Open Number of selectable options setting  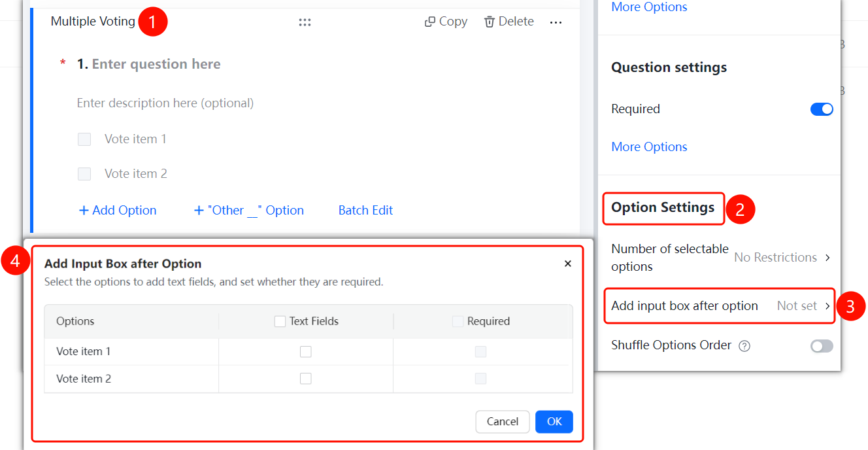pyautogui.click(x=721, y=258)
